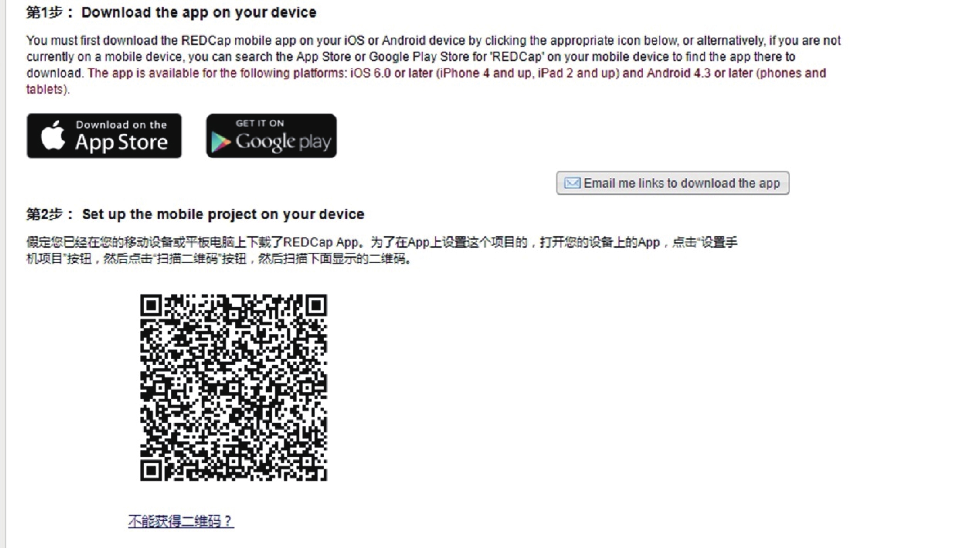
Task: Click the paragraph starting You must first download
Action: [434, 65]
